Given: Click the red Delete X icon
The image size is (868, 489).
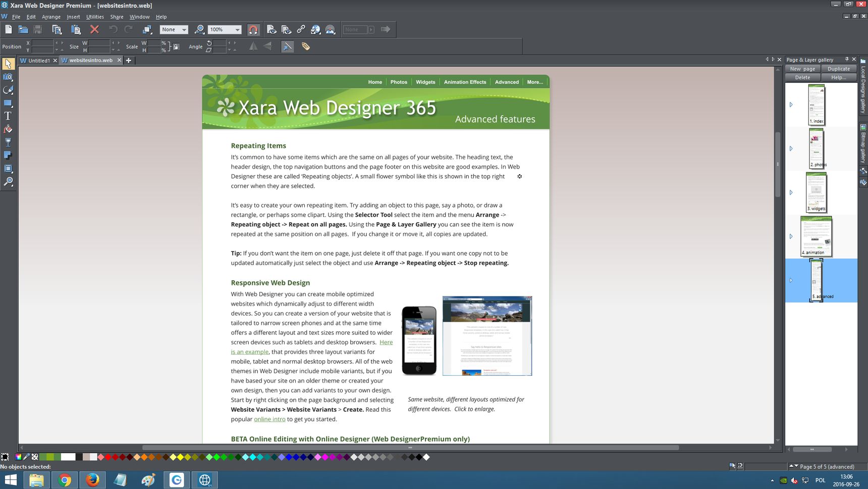Looking at the screenshot, I should pyautogui.click(x=94, y=30).
